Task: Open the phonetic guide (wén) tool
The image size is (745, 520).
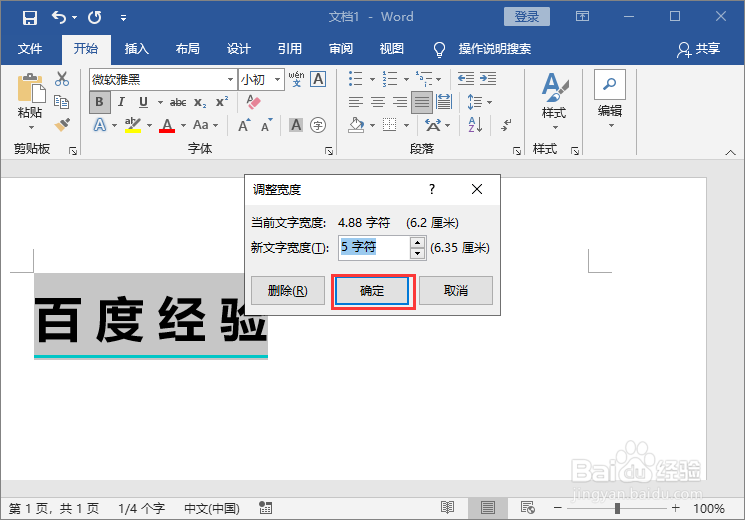Action: 296,79
